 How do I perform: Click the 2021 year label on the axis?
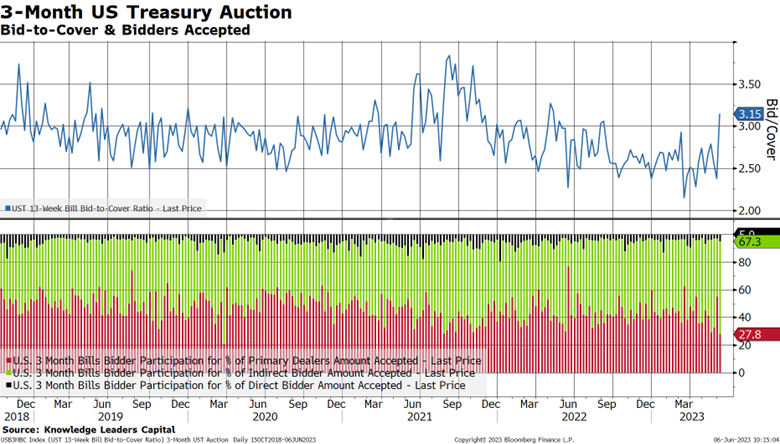pos(421,415)
